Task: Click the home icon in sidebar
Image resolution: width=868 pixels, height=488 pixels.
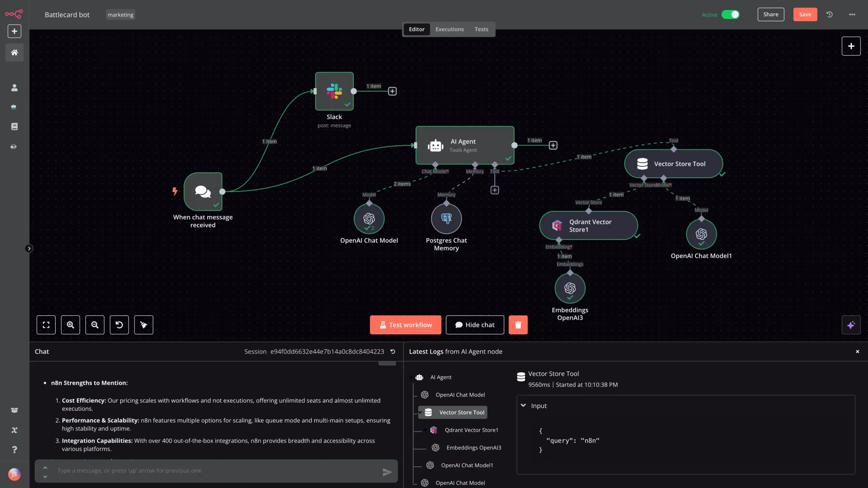Action: (14, 52)
